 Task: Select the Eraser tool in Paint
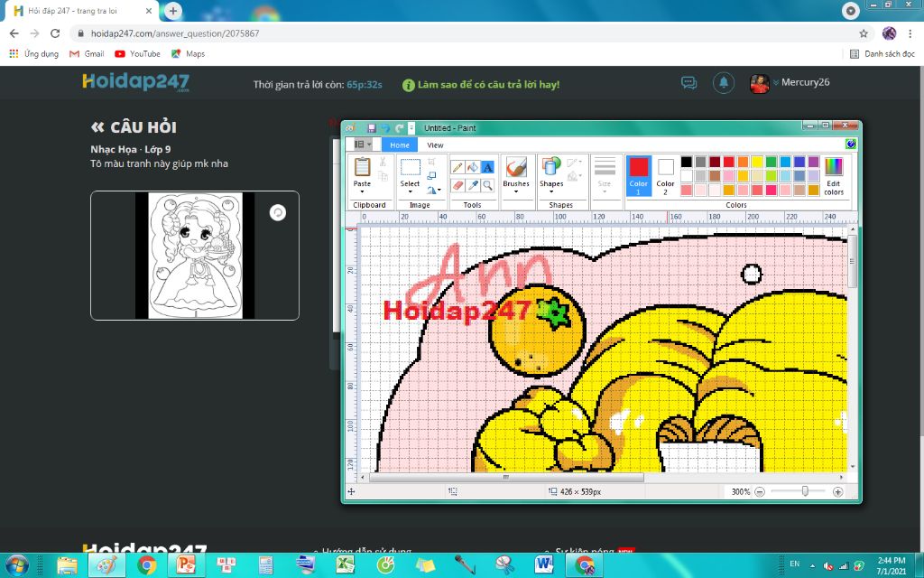(x=457, y=185)
